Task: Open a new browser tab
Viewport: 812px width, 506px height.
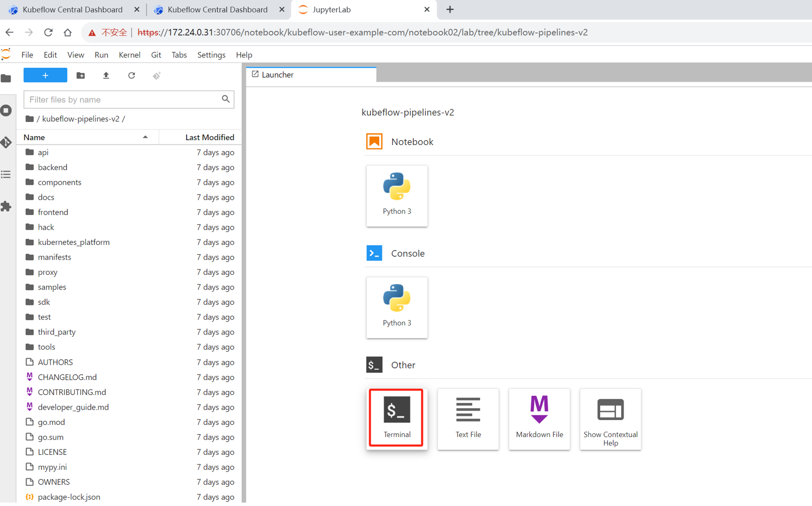Action: click(450, 9)
